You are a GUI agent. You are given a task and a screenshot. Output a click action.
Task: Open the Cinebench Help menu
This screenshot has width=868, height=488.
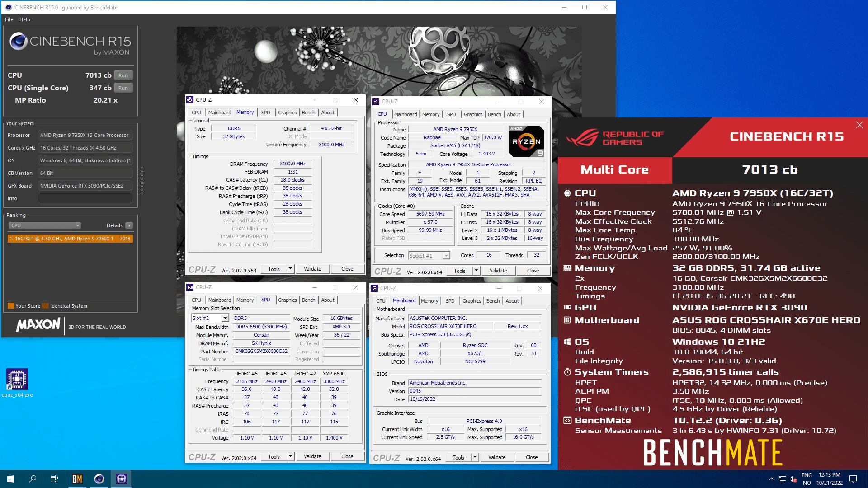pyautogui.click(x=25, y=19)
